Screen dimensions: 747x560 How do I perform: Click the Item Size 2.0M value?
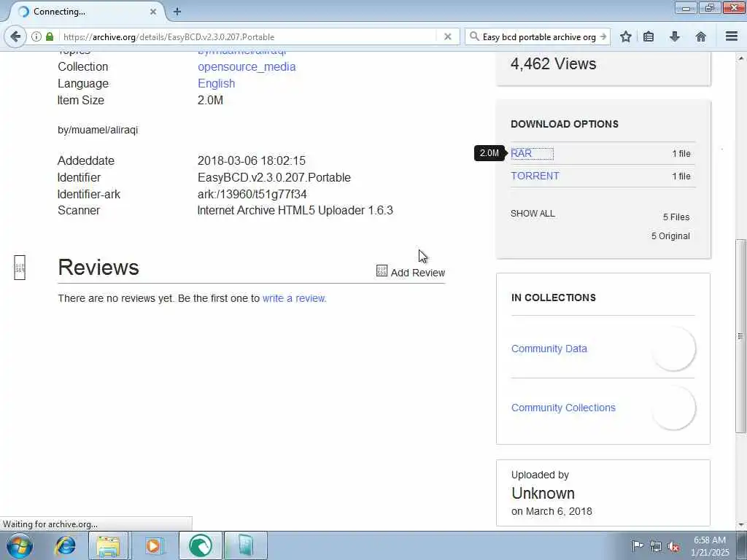pyautogui.click(x=210, y=100)
